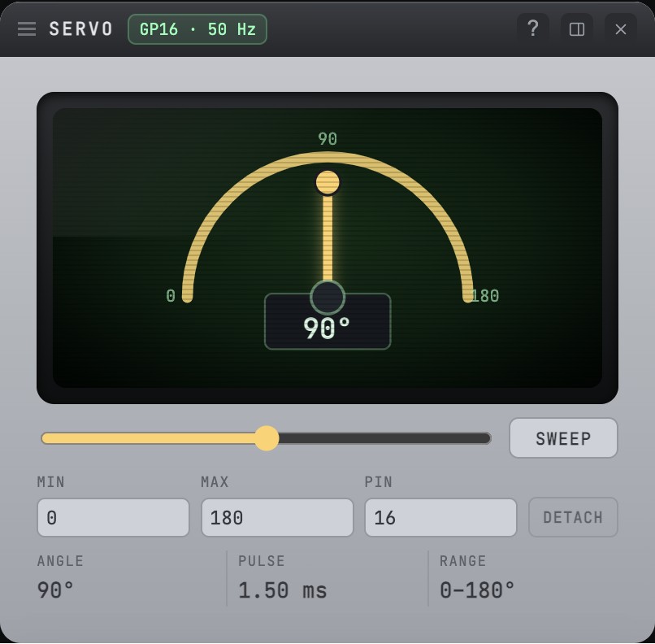
Task: Click the help question mark icon
Action: pos(532,28)
